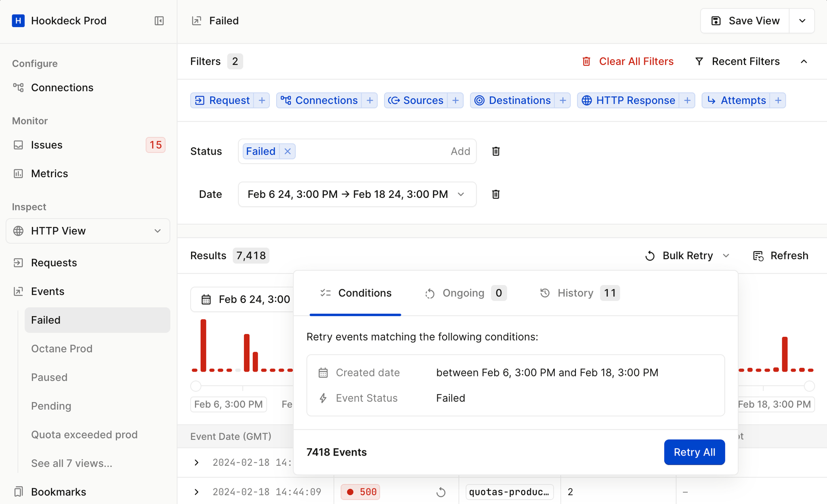Click retry icon on 500 event row
The image size is (827, 504).
(441, 492)
